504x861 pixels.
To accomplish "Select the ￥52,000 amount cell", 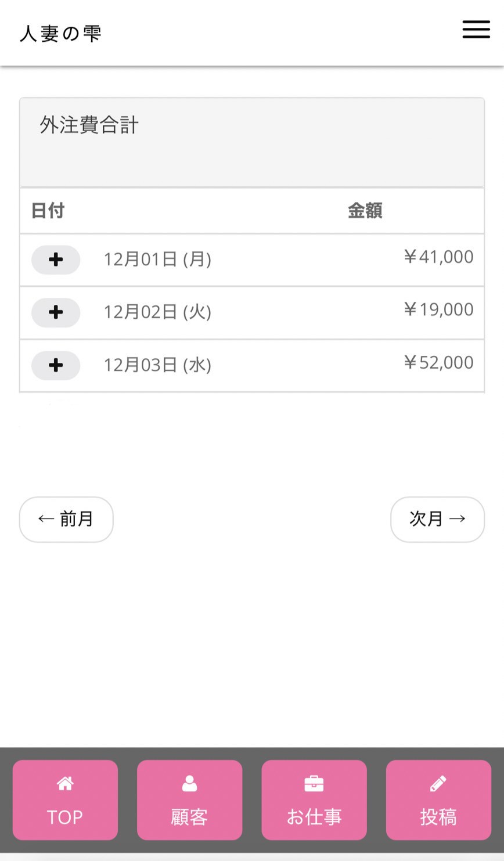I will 438,362.
